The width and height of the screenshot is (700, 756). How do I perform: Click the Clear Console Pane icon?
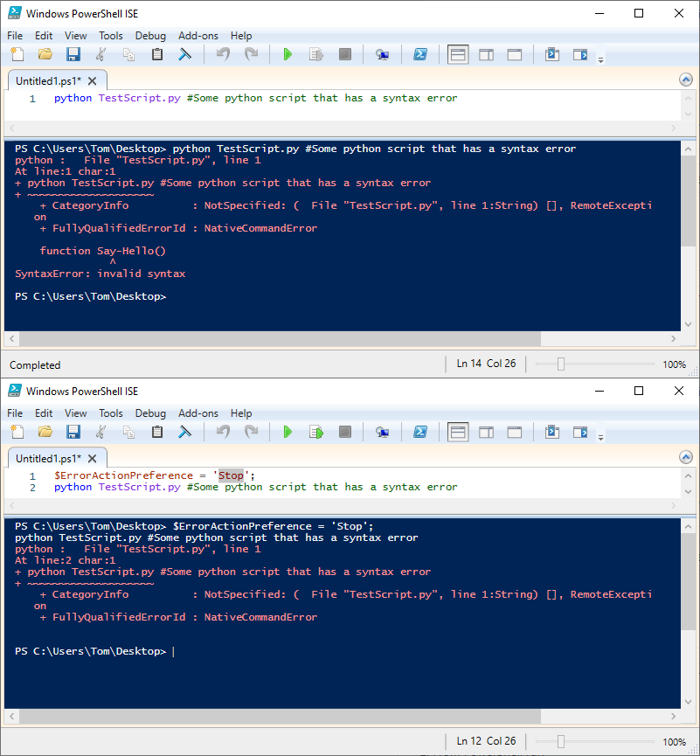[x=185, y=53]
